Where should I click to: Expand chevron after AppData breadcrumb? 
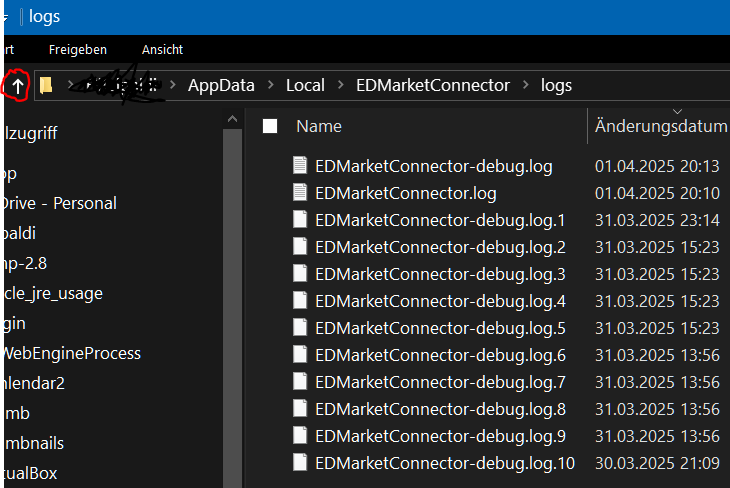(270, 85)
